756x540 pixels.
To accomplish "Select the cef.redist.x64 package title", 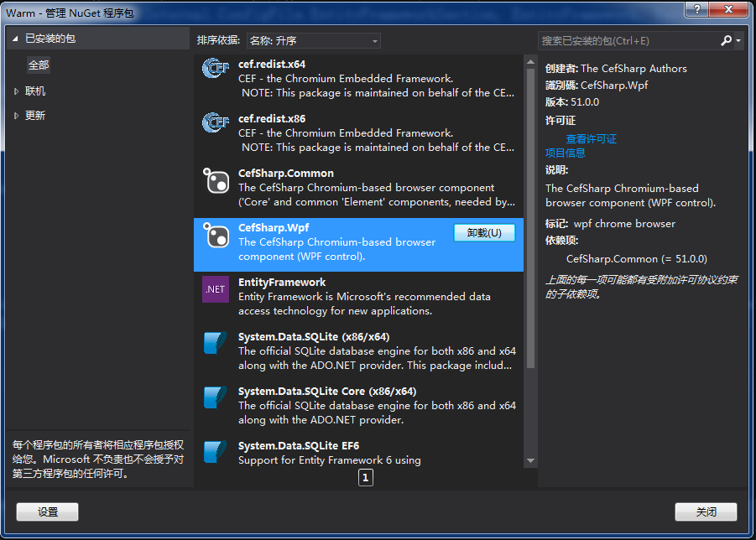I will (x=272, y=64).
